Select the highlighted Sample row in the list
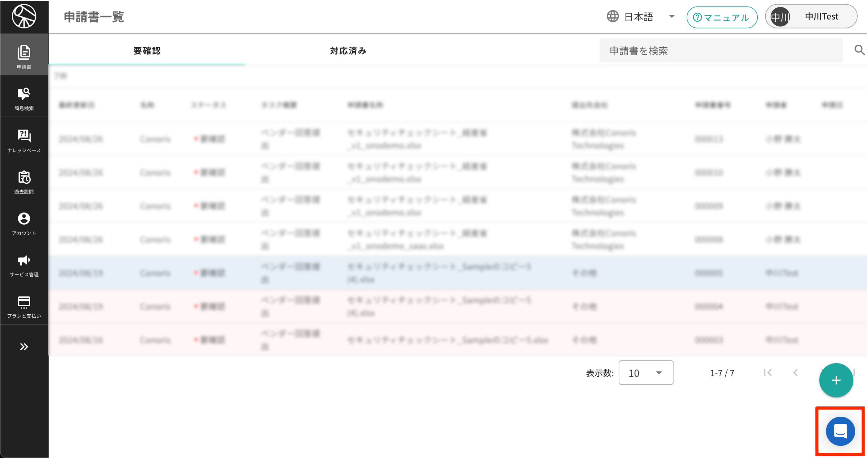The width and height of the screenshot is (868, 459). [404, 273]
